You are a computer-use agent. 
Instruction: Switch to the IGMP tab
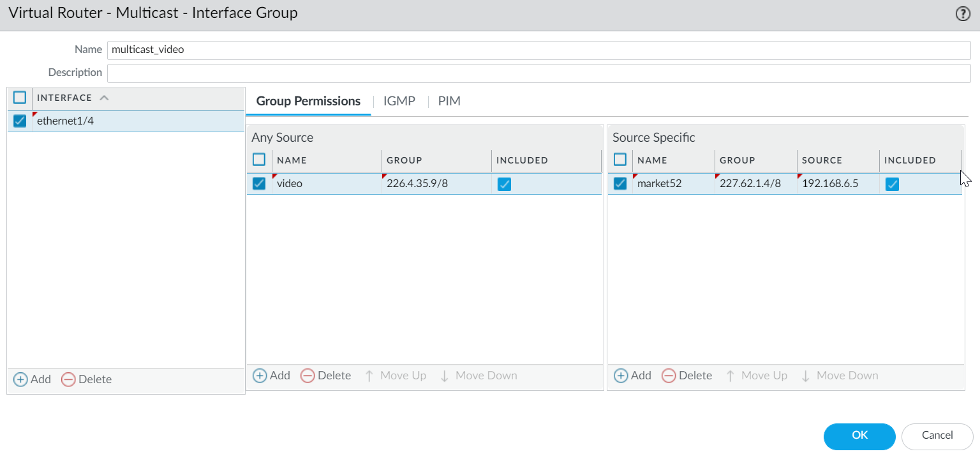coord(399,101)
